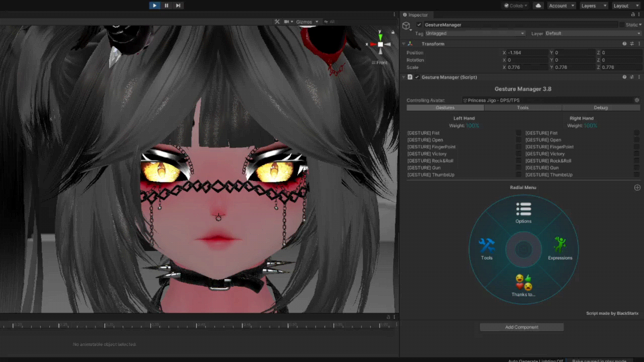Open the Tag Untagged dropdown

pos(475,33)
